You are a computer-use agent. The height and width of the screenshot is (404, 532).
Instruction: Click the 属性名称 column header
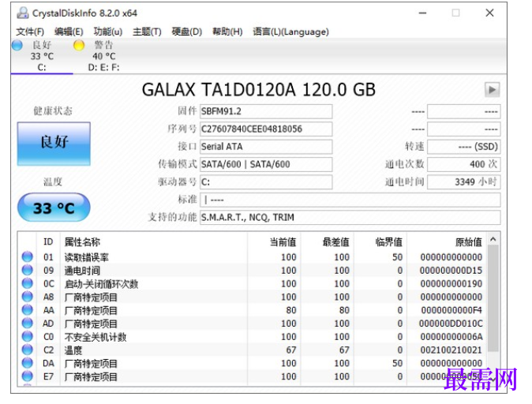tap(154, 242)
